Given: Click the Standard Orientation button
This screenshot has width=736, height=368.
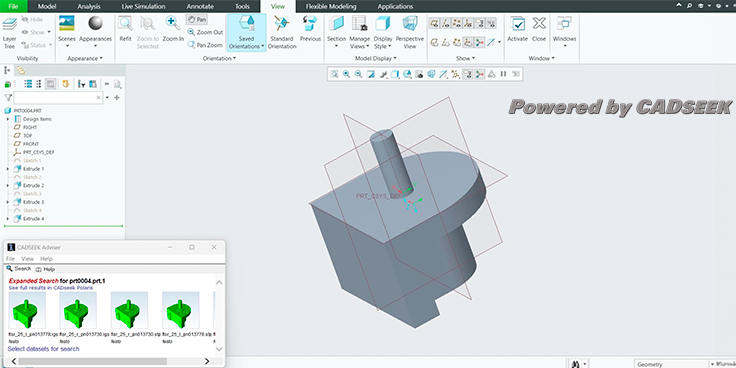Looking at the screenshot, I should click(x=282, y=32).
